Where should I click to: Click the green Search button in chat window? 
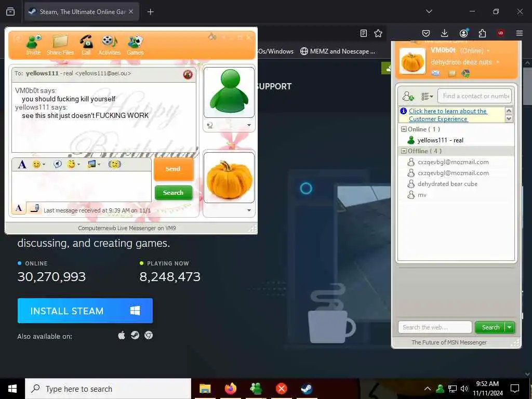coord(174,193)
